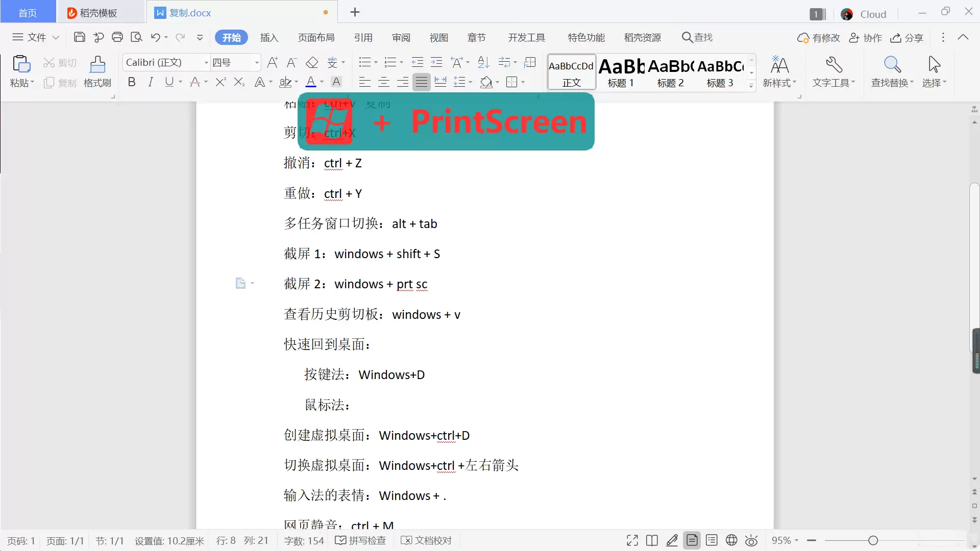Click the Select cursor icon

click(x=934, y=65)
